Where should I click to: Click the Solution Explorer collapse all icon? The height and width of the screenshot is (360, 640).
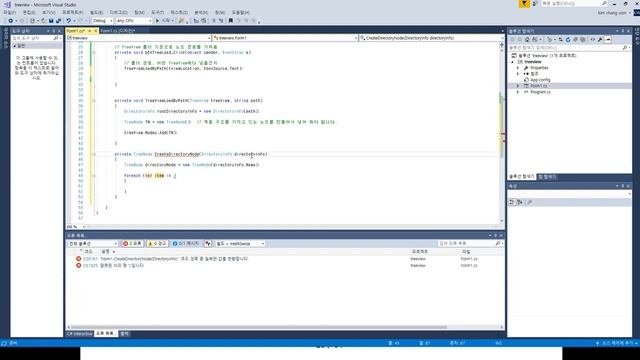pyautogui.click(x=575, y=40)
